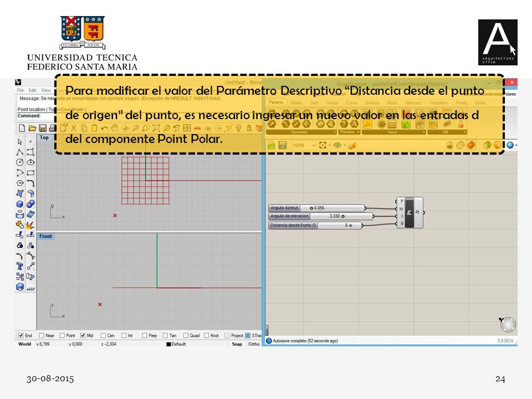Screen dimensions: 532x399
Task: Select the Circle tool in Rhino sidebar
Action: tap(20, 162)
